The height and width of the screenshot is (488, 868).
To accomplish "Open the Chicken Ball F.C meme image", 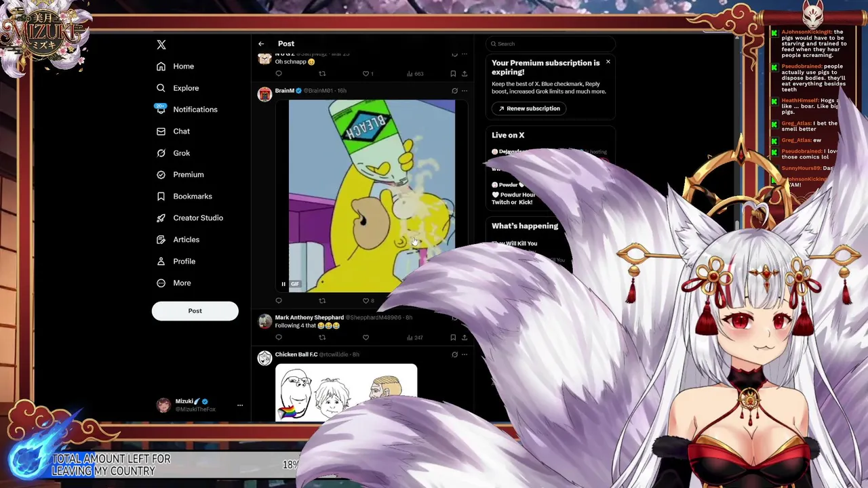I will pyautogui.click(x=346, y=393).
